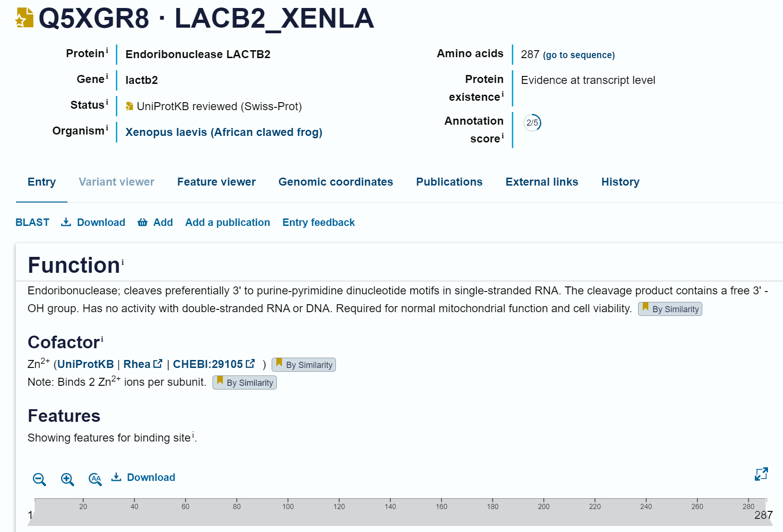Click the Download text in the entry toolbar
This screenshot has width=783, height=532.
click(x=101, y=222)
